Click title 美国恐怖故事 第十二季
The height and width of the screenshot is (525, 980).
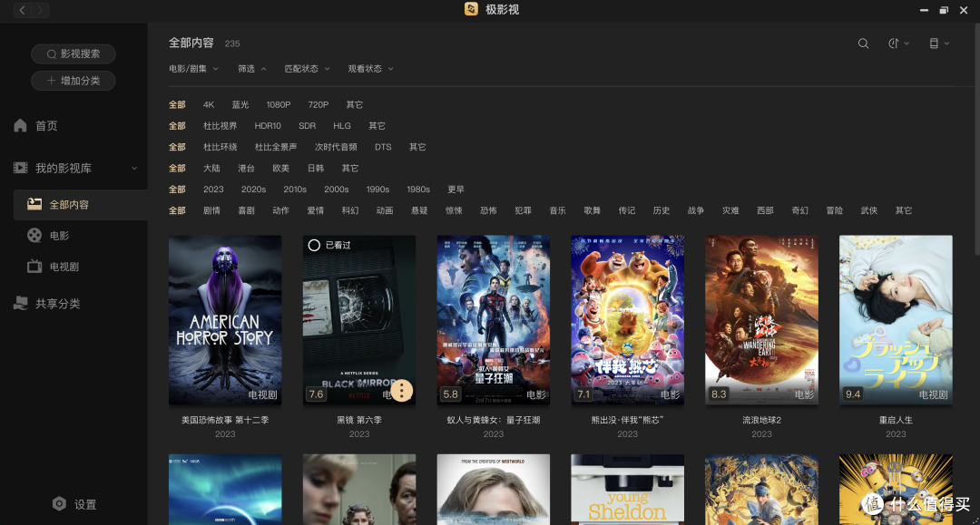tap(225, 420)
